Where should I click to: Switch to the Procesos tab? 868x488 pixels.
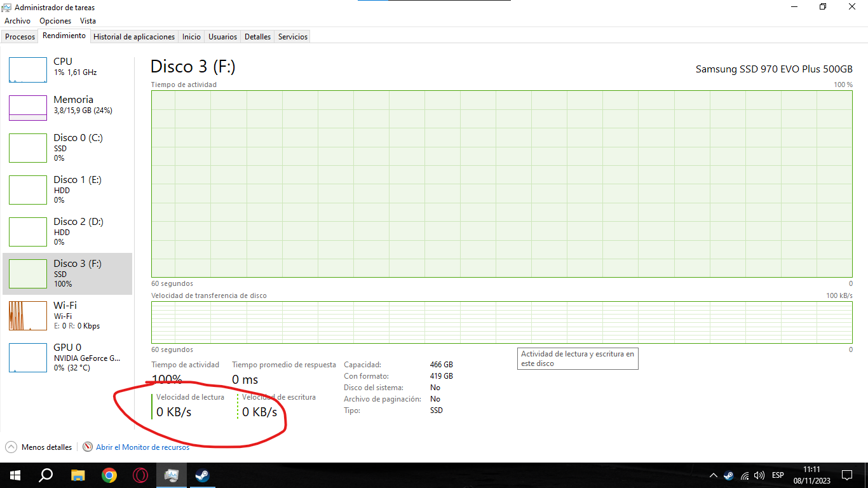[x=20, y=37]
